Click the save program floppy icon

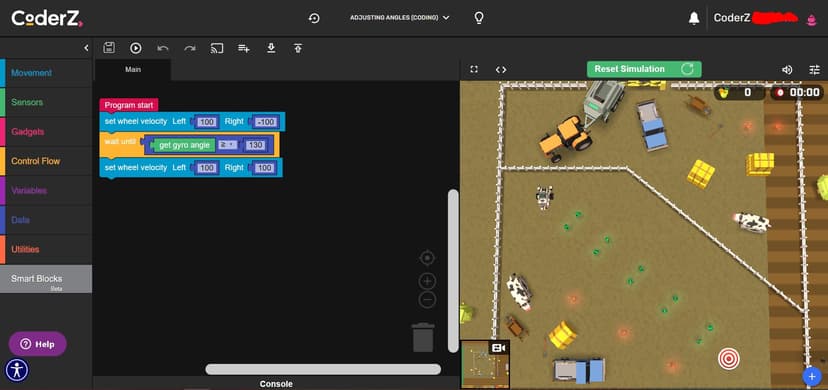(x=109, y=48)
